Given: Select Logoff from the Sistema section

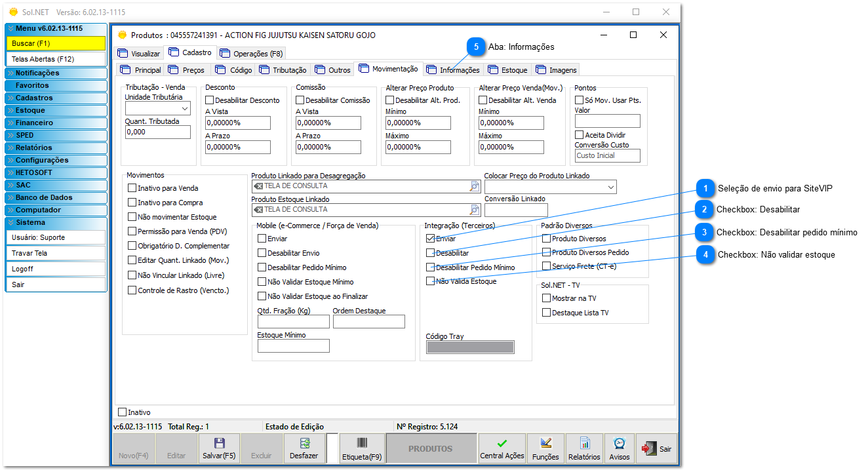Looking at the screenshot, I should pos(56,268).
